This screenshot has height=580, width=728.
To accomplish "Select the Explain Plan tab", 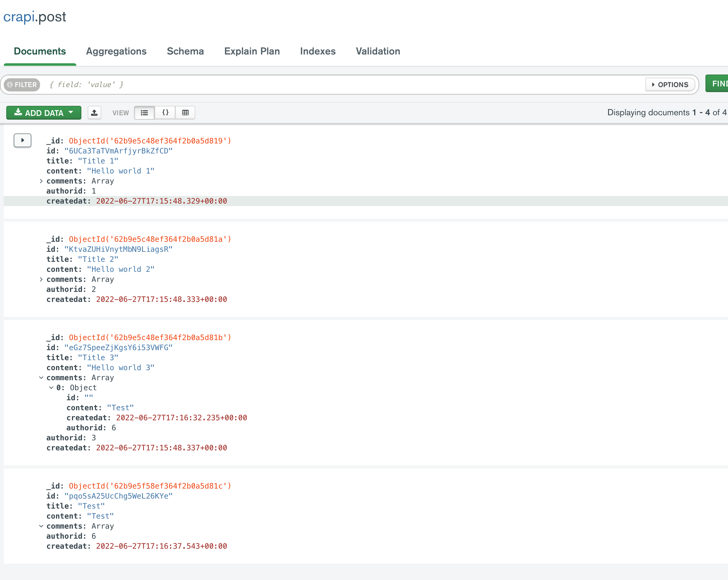I will [252, 51].
